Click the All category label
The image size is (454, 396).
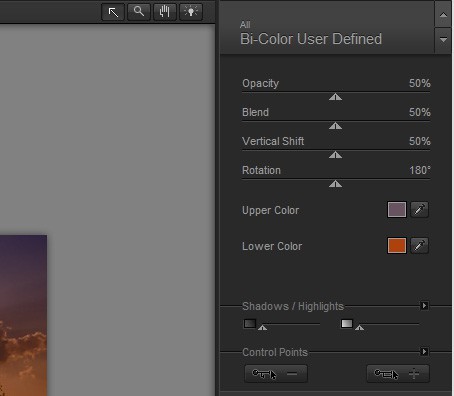pos(245,25)
